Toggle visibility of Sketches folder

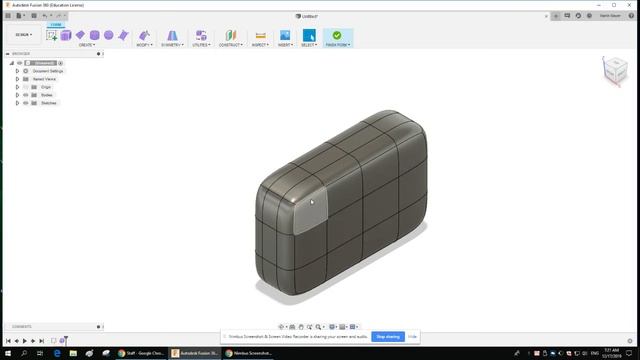pos(26,103)
